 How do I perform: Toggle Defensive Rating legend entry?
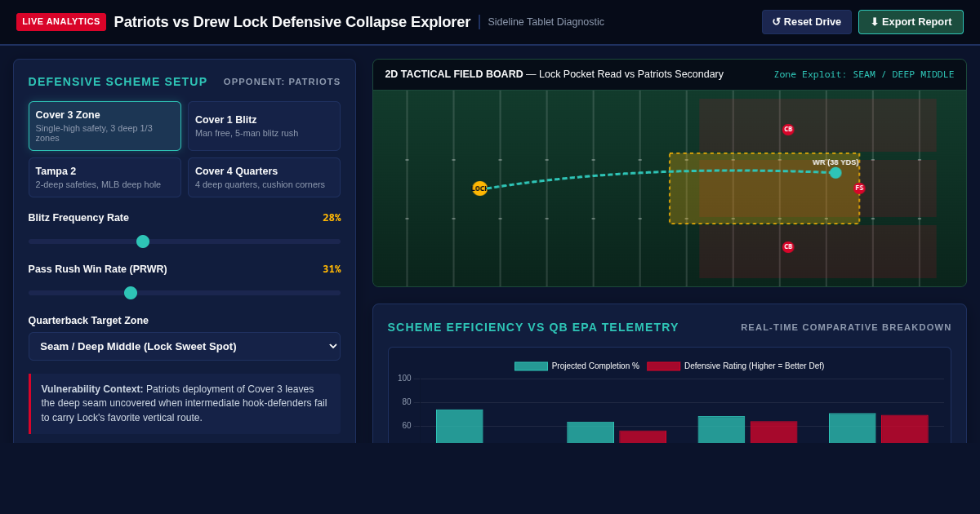[735, 366]
